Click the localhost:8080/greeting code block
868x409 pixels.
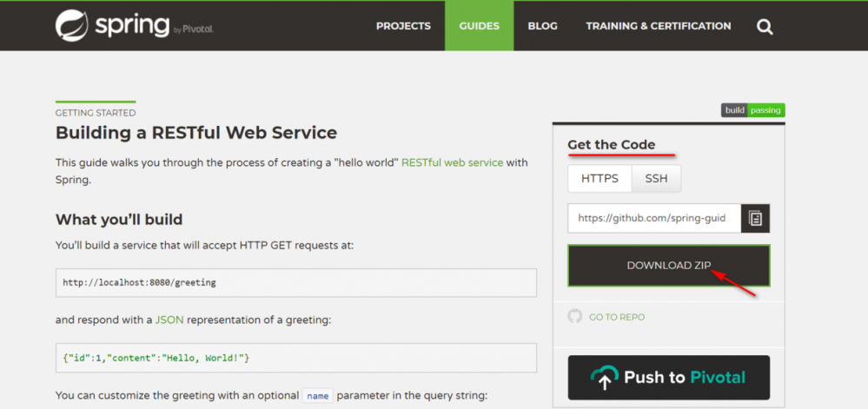296,283
